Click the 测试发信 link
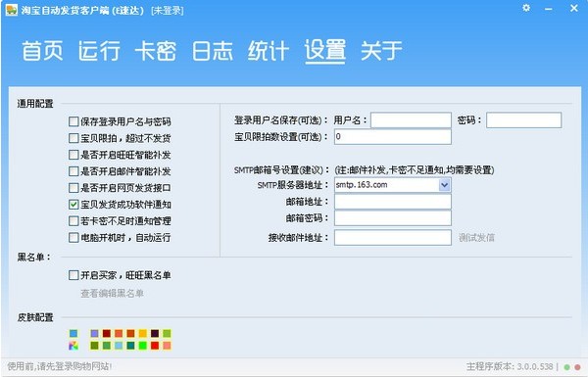Viewport: 588px width, 377px height. (476, 238)
